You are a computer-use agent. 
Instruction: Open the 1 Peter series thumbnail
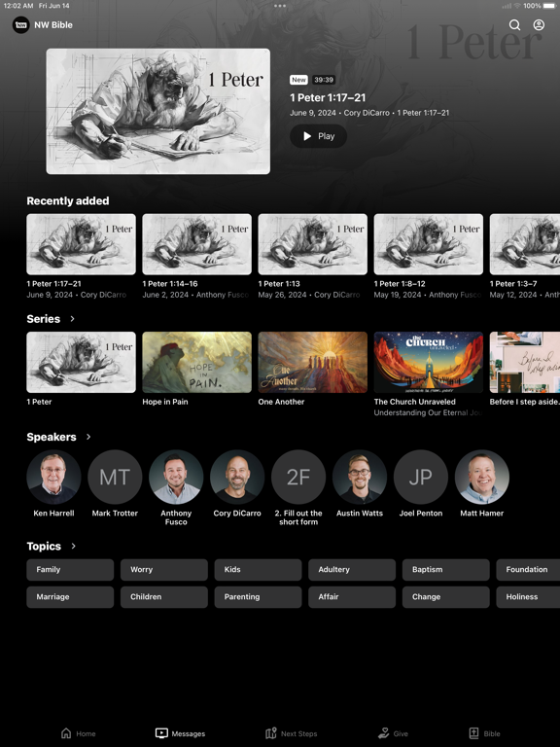(81, 362)
